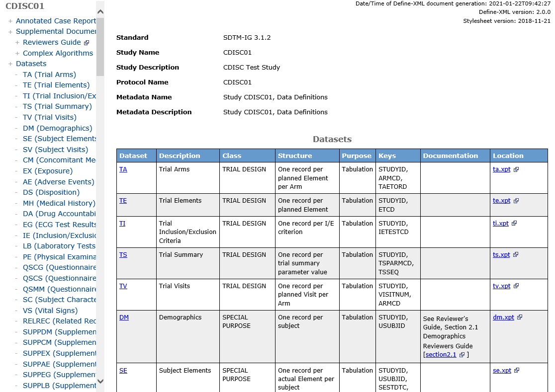Select TA (Trial Arms) in sidebar

click(50, 75)
